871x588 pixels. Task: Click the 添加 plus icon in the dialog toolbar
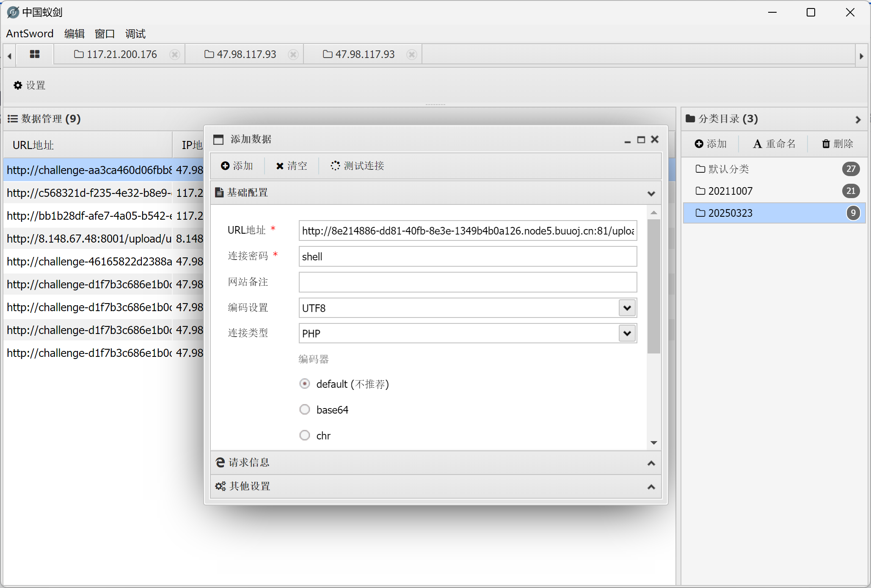pos(226,166)
